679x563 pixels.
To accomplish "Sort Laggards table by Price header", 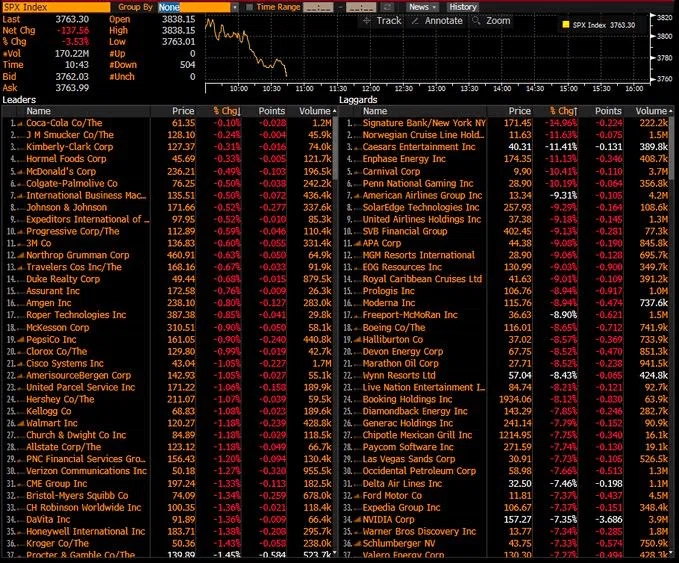I will click(520, 111).
